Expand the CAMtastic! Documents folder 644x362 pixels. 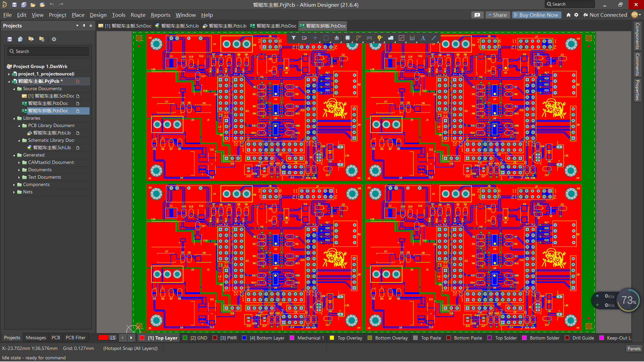tap(19, 162)
